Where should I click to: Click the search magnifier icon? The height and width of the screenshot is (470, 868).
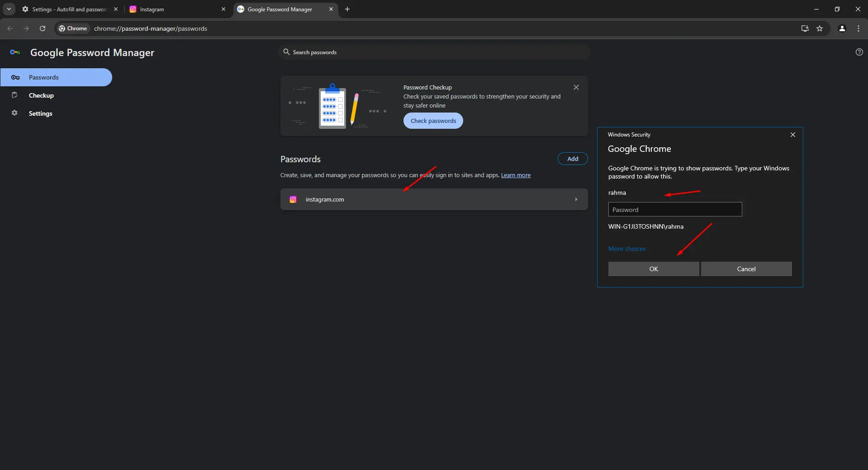286,52
